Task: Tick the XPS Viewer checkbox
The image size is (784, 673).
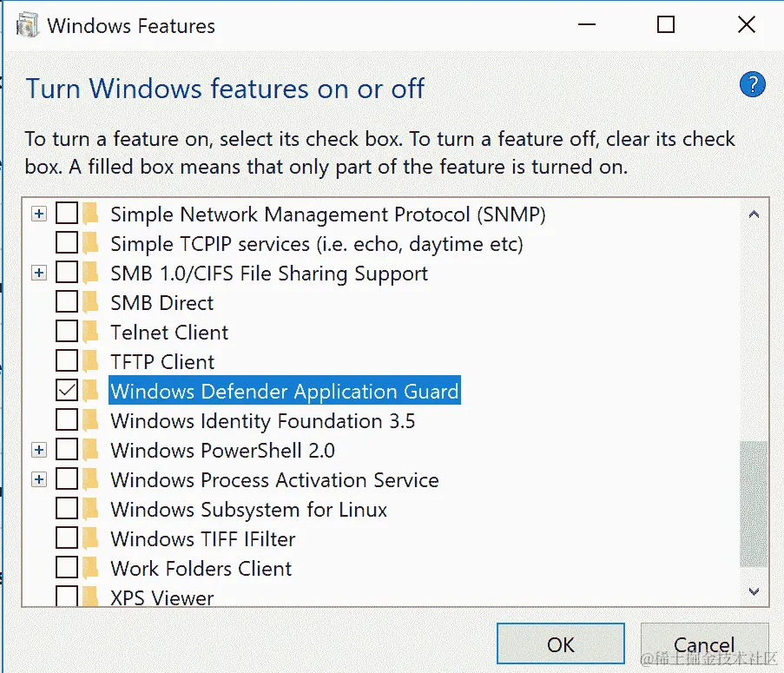Action: (67, 596)
